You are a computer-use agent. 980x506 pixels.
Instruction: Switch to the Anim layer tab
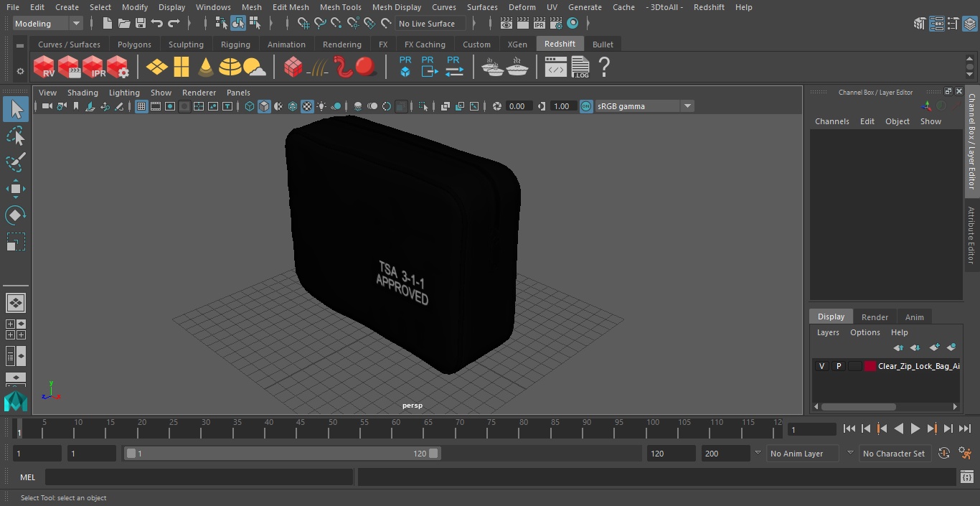point(914,317)
